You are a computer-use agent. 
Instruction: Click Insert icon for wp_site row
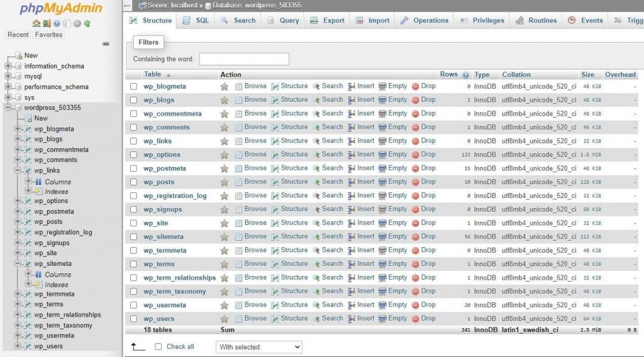pyautogui.click(x=352, y=223)
